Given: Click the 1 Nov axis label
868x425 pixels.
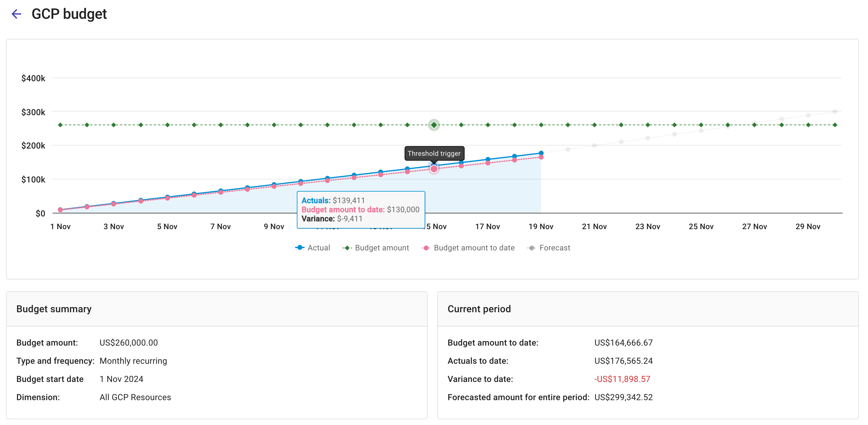Looking at the screenshot, I should (60, 227).
